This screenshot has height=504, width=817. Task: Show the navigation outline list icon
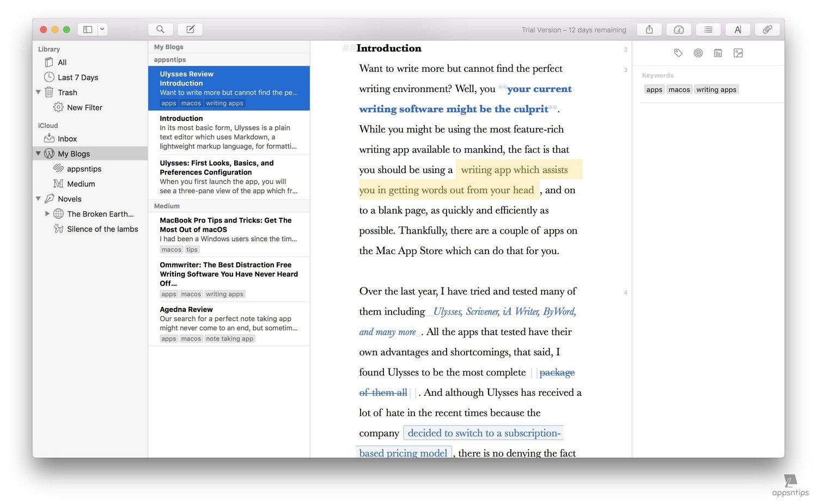[x=708, y=29]
